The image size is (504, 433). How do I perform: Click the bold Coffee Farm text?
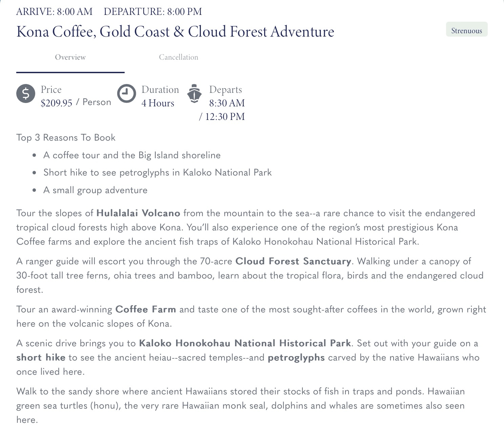[146, 309]
